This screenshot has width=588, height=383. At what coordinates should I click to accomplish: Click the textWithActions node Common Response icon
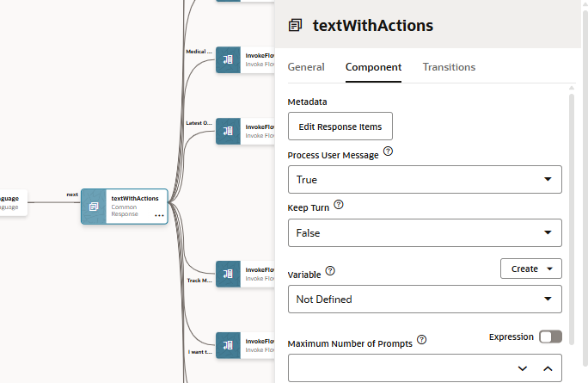pyautogui.click(x=94, y=207)
